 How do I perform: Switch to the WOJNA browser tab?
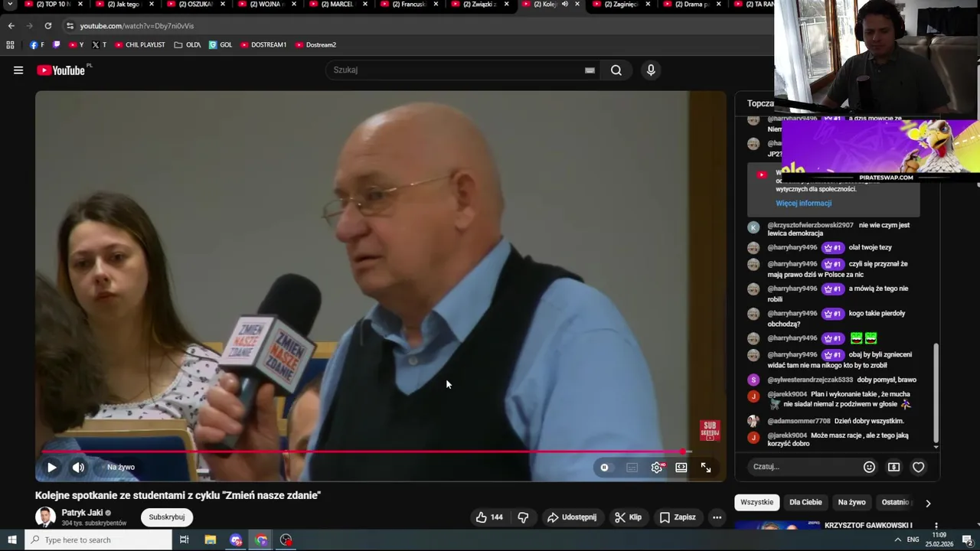pos(267,5)
